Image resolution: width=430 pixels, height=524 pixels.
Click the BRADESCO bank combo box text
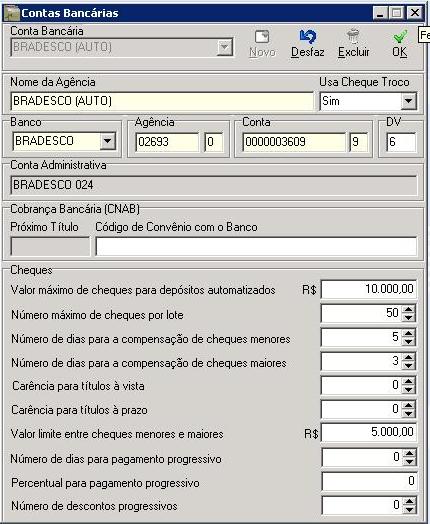(x=44, y=141)
